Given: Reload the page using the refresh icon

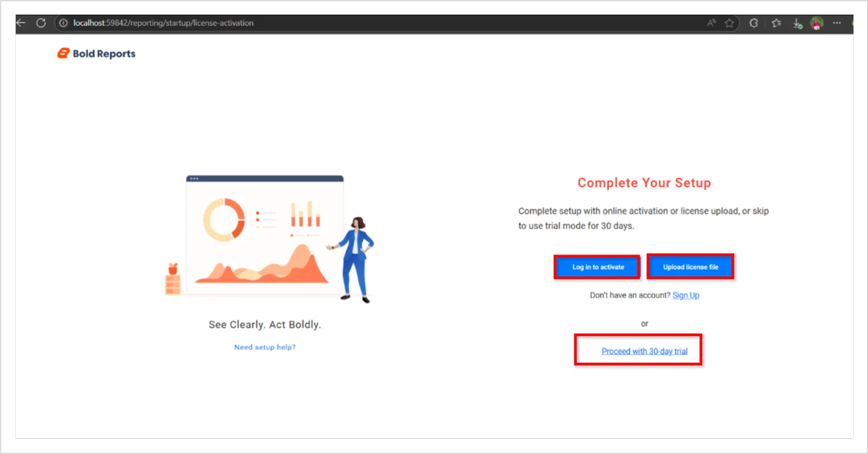Looking at the screenshot, I should pyautogui.click(x=41, y=23).
